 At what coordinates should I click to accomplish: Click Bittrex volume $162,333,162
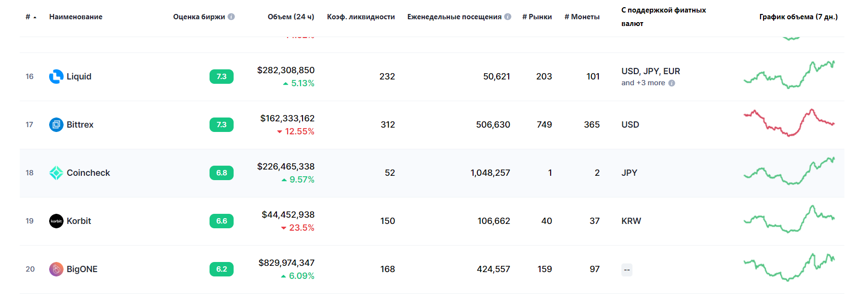287,118
